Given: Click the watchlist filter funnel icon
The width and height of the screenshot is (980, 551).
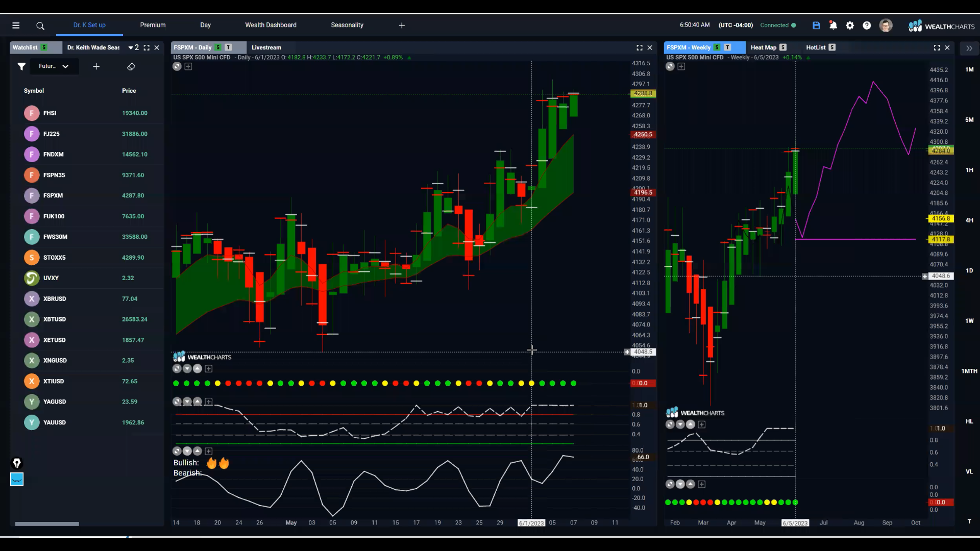Looking at the screenshot, I should 21,66.
